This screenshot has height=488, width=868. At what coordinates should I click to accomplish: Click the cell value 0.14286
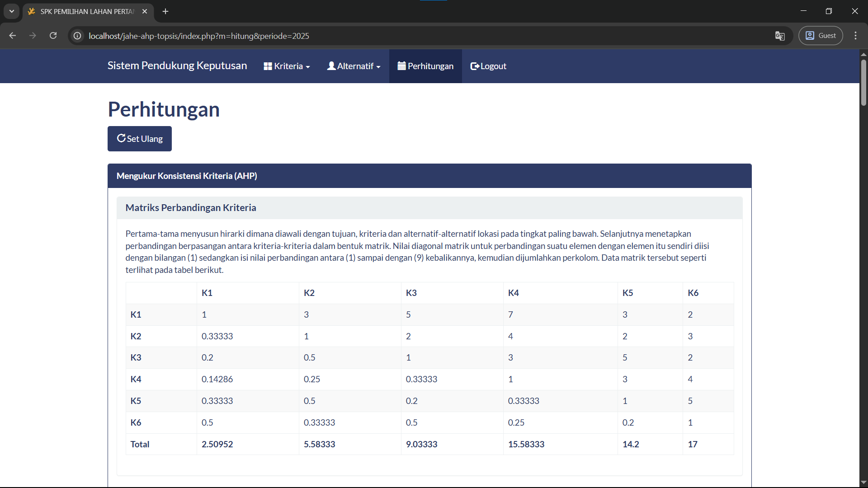tap(217, 379)
